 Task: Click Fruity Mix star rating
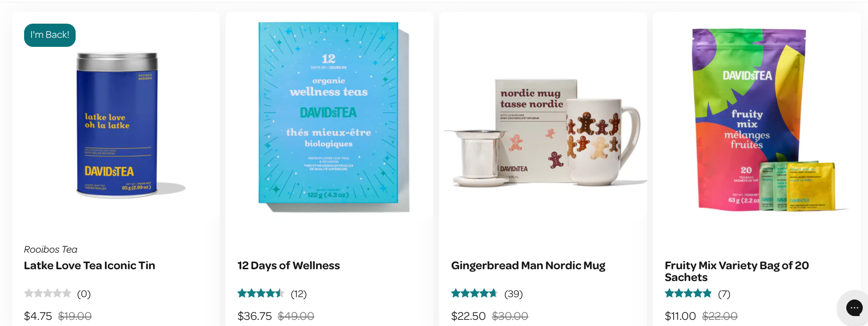coord(688,293)
